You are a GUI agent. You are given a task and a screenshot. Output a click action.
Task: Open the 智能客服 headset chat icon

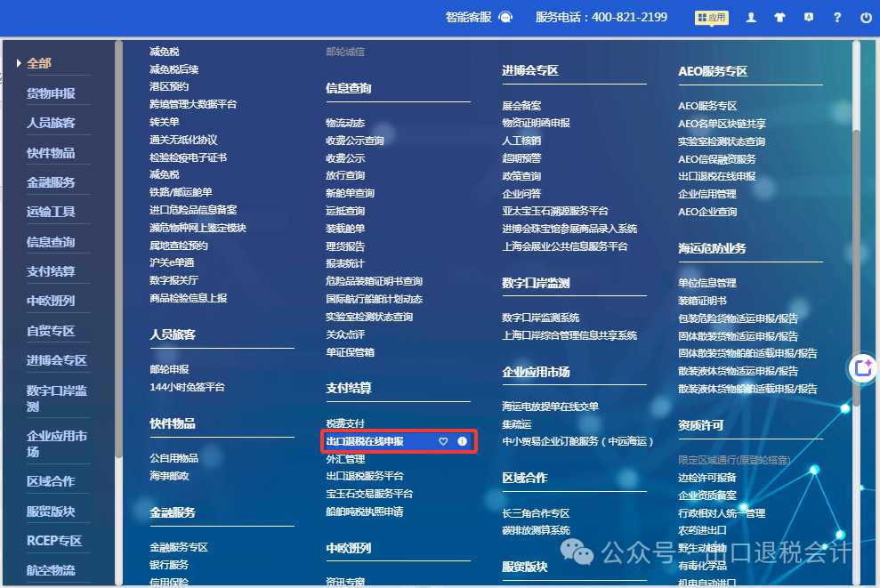pos(505,17)
